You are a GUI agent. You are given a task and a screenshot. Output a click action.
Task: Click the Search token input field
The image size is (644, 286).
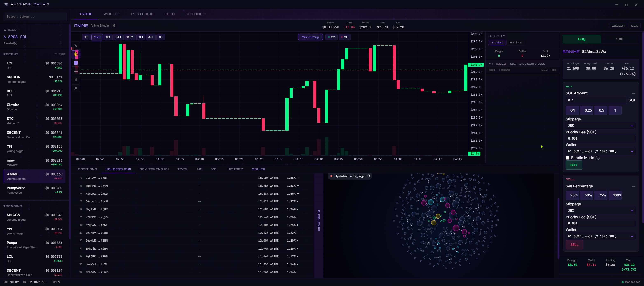tap(35, 17)
